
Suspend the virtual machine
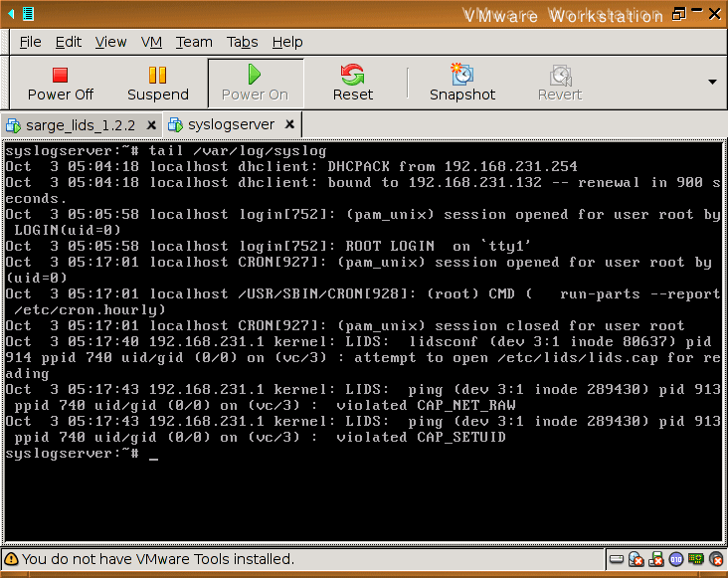coord(158,84)
